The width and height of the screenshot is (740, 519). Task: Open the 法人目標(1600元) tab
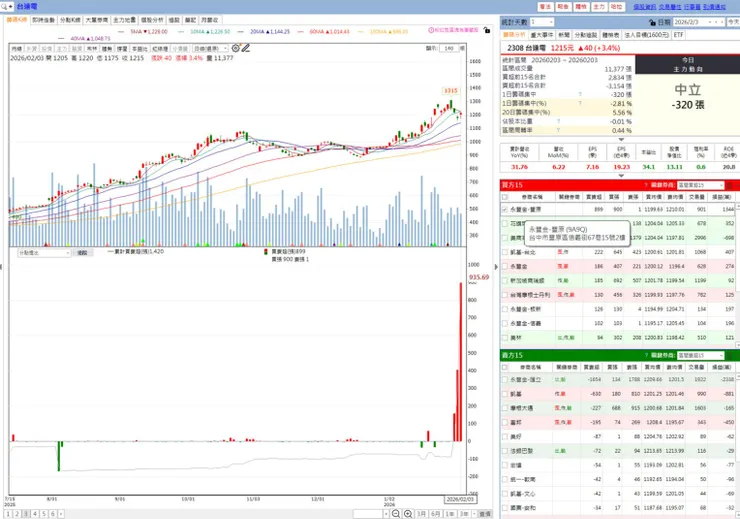[647, 35]
